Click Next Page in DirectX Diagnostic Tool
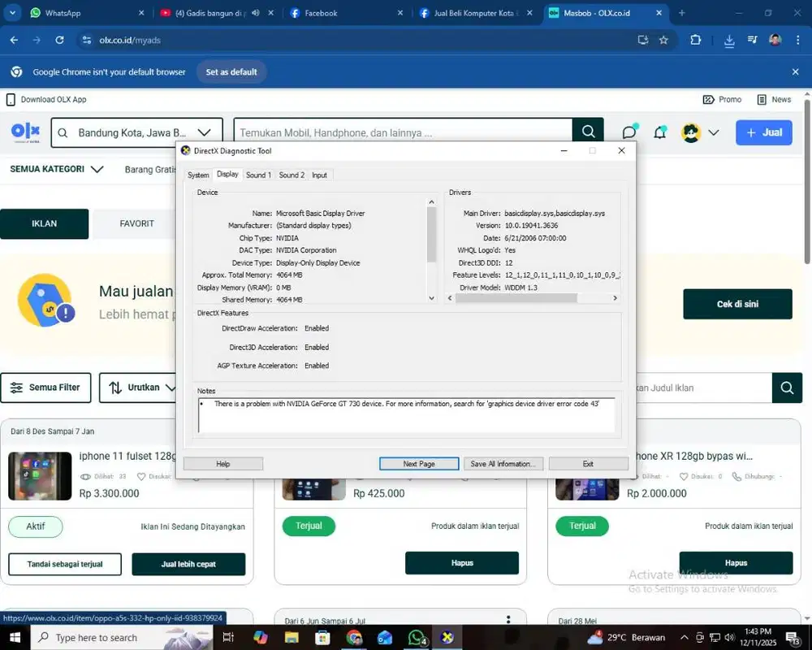The height and width of the screenshot is (650, 812). tap(418, 463)
